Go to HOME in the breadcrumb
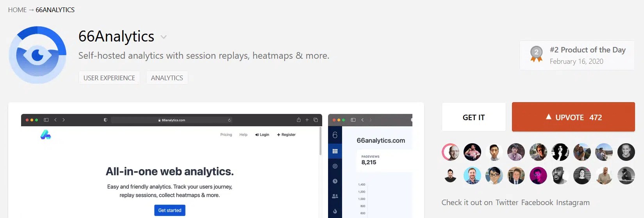The width and height of the screenshot is (644, 218). pyautogui.click(x=17, y=10)
